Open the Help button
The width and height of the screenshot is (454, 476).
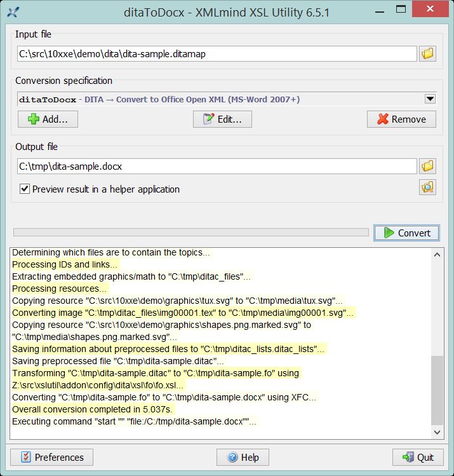point(243,457)
